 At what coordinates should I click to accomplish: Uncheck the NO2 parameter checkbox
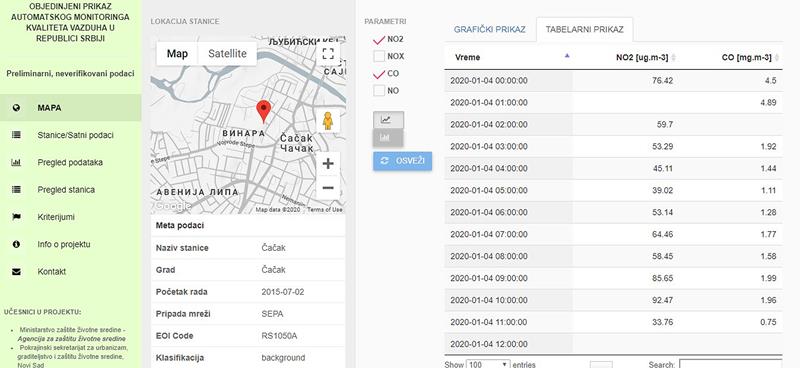pyautogui.click(x=379, y=39)
